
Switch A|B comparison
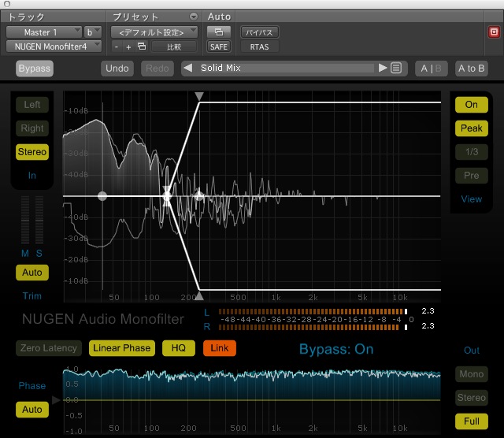pyautogui.click(x=431, y=69)
